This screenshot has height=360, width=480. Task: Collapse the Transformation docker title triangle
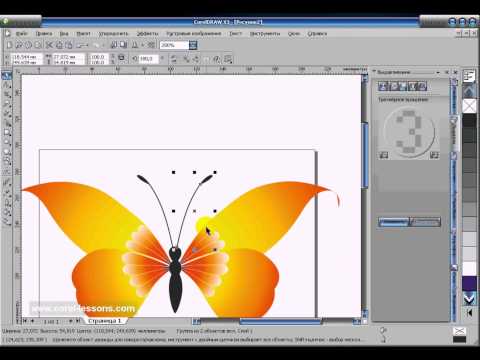coord(374,71)
